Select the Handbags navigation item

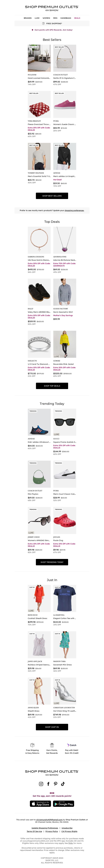pos(66,18)
